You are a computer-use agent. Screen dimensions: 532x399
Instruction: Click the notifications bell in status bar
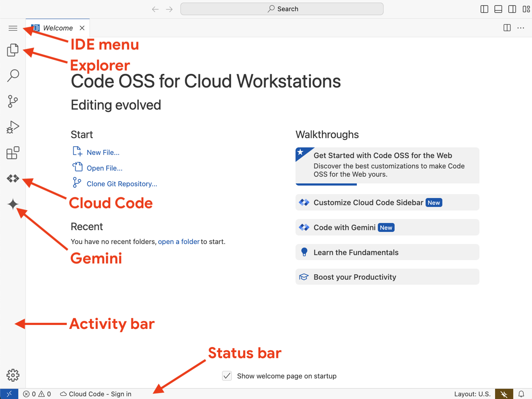pyautogui.click(x=521, y=394)
